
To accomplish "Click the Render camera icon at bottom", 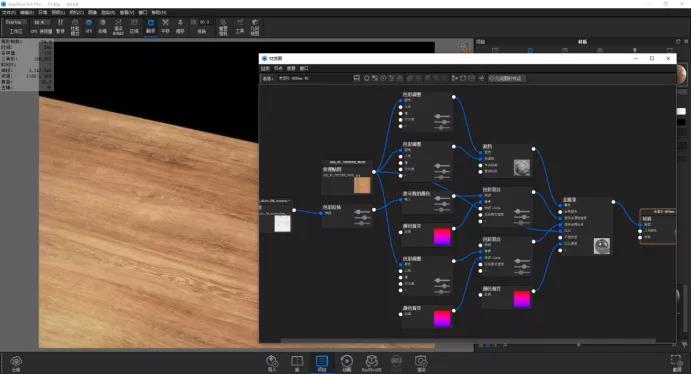I will 421,363.
